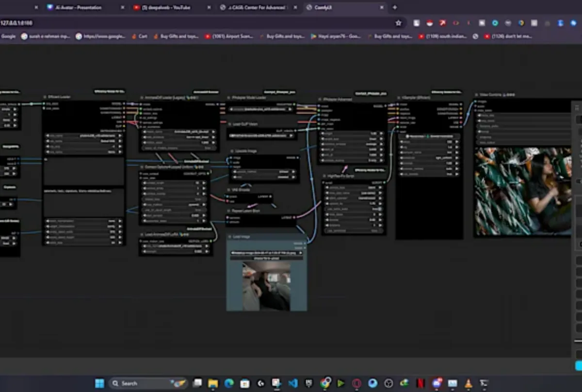Screen dimensions: 582x392
Task: Open the Upscale Image upscale_method dropdown
Action: click(264, 172)
